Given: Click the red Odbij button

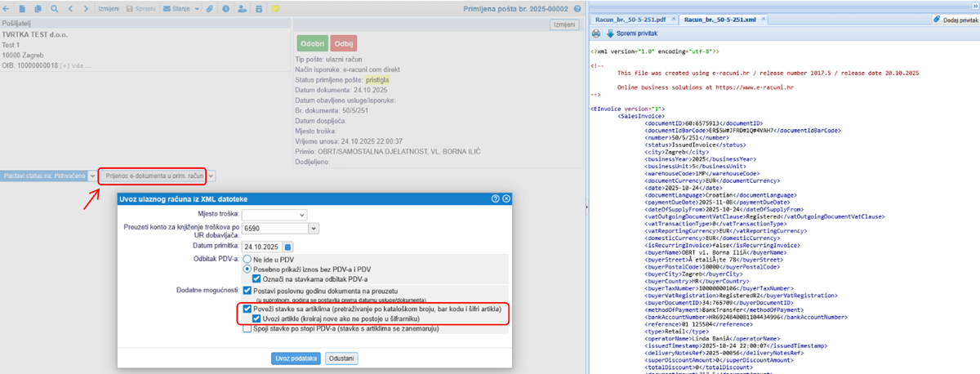Looking at the screenshot, I should (344, 42).
